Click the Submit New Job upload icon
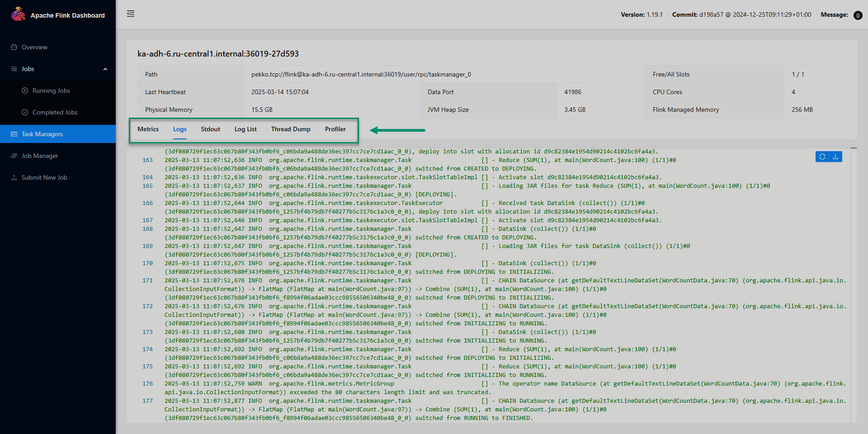 point(14,177)
